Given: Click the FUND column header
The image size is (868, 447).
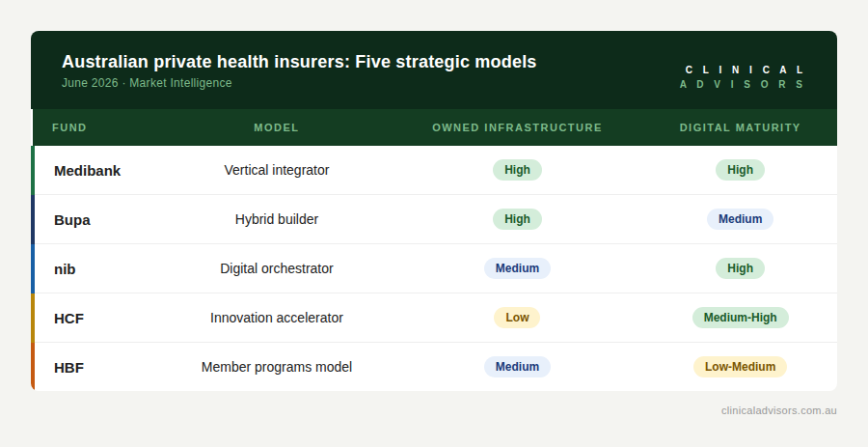Looking at the screenshot, I should coord(69,127).
